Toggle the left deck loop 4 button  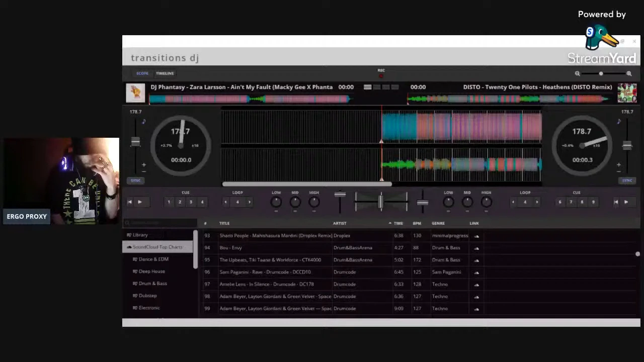tap(237, 202)
